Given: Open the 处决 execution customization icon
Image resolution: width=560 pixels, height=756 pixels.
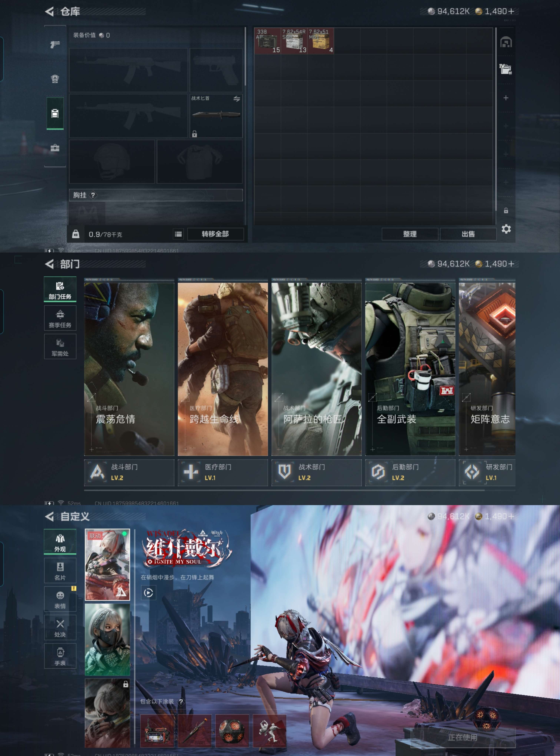Looking at the screenshot, I should coord(60,628).
